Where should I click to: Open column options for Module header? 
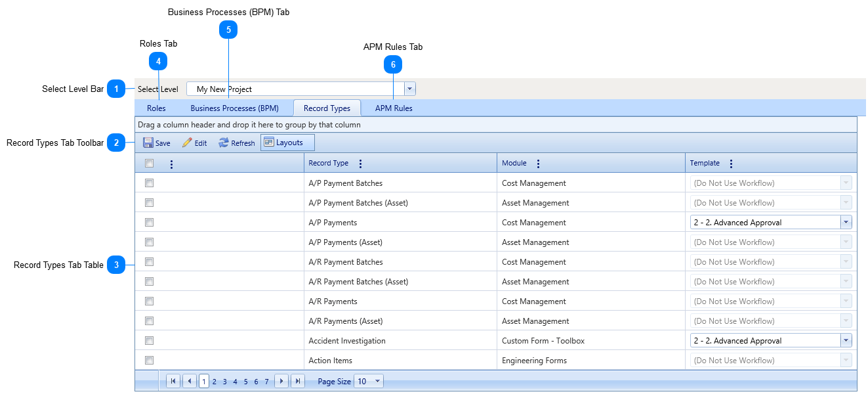click(538, 163)
